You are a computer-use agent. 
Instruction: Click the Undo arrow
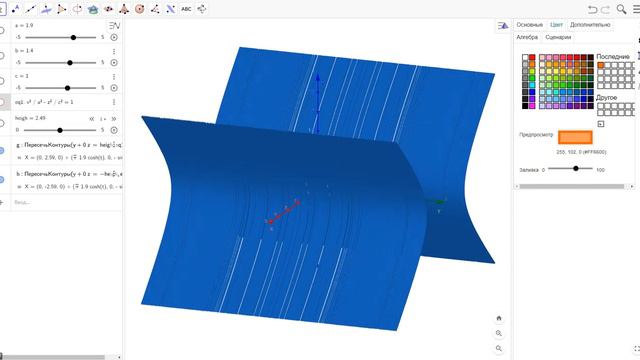click(592, 9)
